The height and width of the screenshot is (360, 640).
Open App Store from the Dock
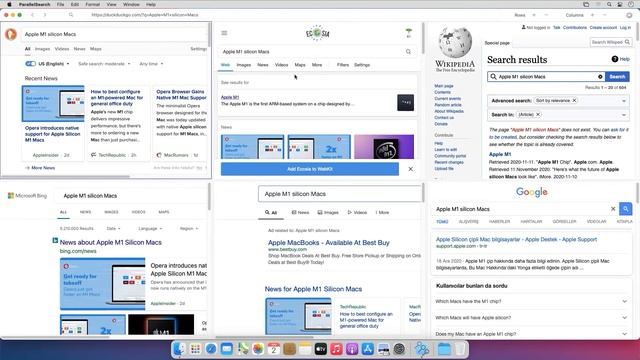(x=368, y=349)
